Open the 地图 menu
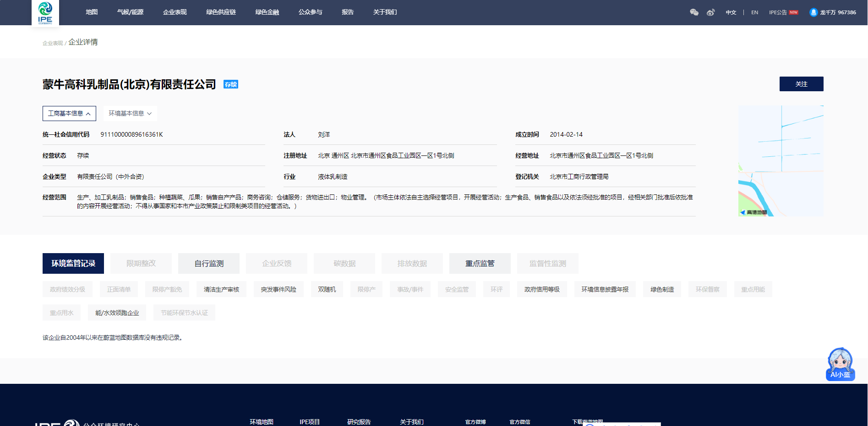 92,12
